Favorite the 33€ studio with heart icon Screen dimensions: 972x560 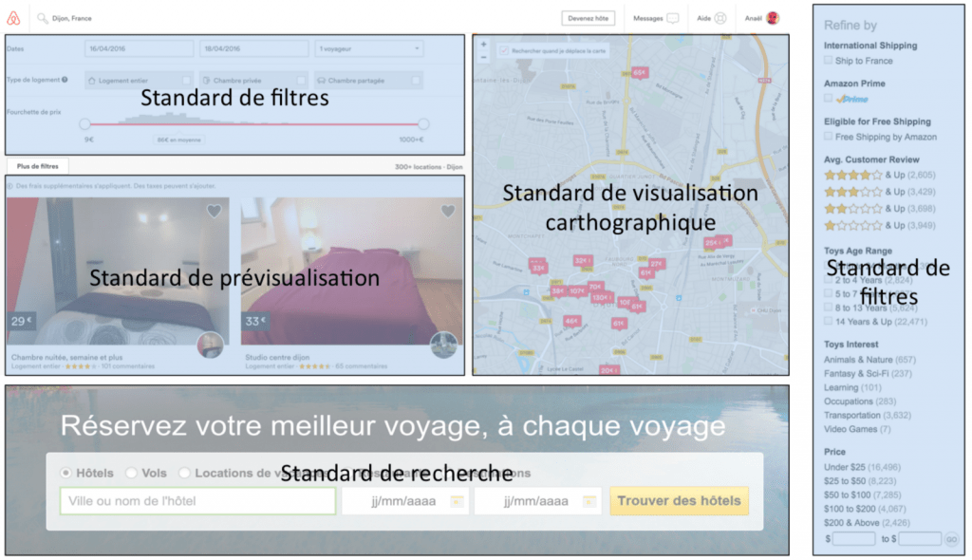(x=448, y=212)
